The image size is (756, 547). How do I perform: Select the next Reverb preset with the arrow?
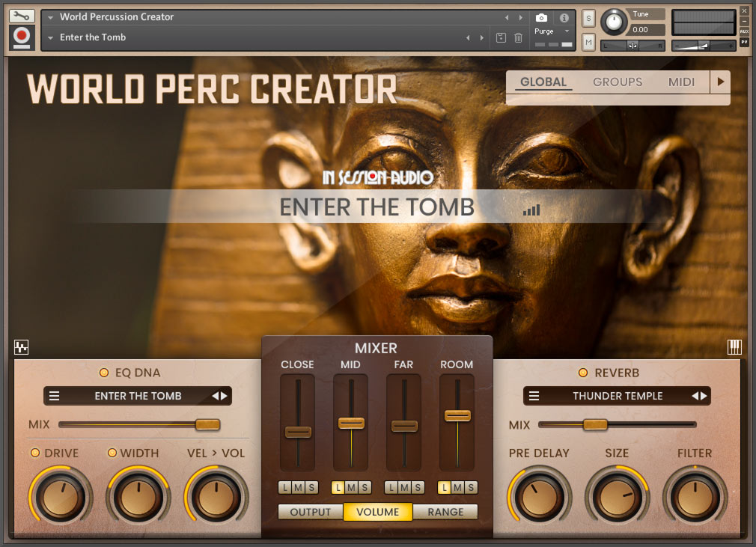tap(704, 396)
